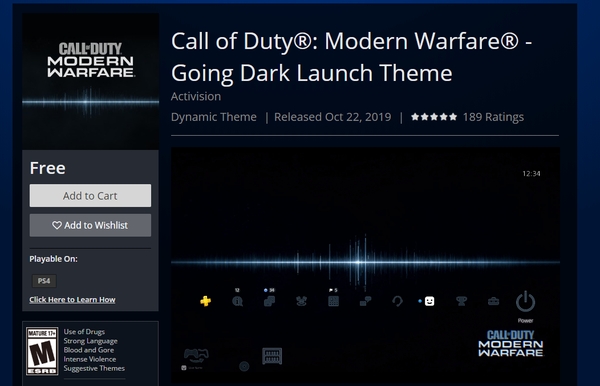The width and height of the screenshot is (600, 386).
Task: Click the white smiley profile icon
Action: point(429,301)
